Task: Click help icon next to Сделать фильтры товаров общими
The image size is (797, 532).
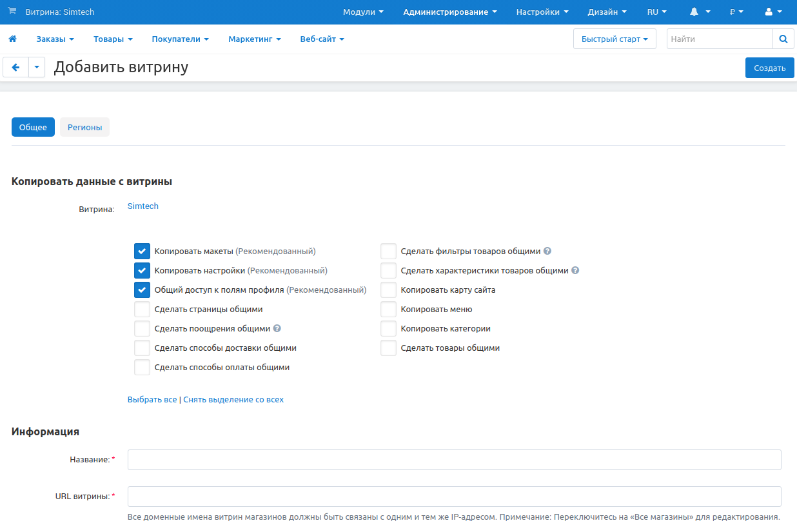Action: pyautogui.click(x=547, y=251)
